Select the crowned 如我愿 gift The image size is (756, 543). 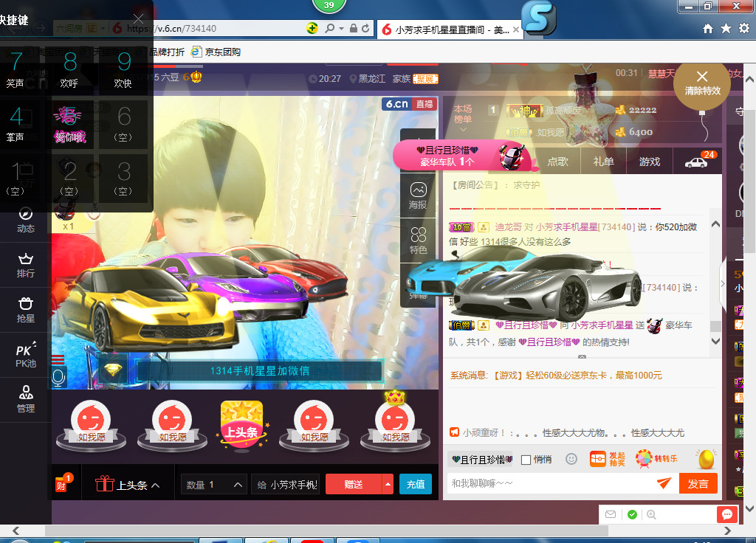click(395, 423)
